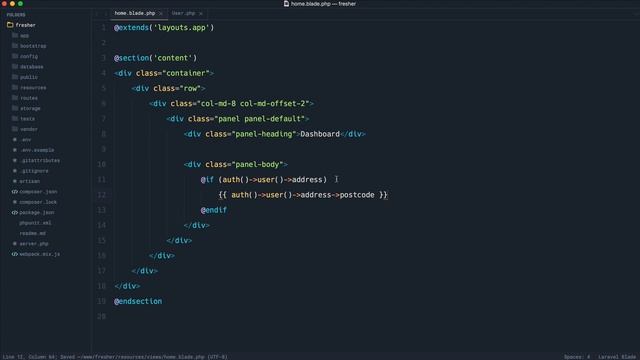640x360 pixels.
Task: Open the composer.lock file
Action: 38,202
